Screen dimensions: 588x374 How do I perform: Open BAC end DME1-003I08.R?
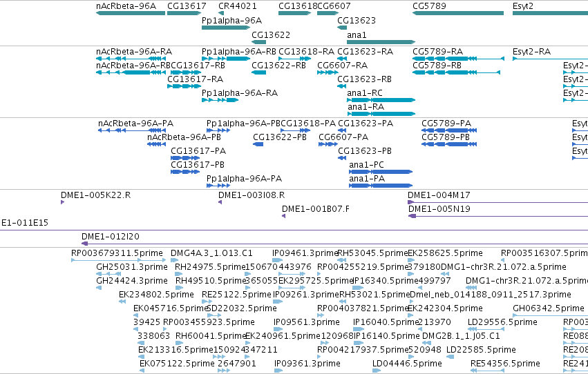tap(220, 202)
